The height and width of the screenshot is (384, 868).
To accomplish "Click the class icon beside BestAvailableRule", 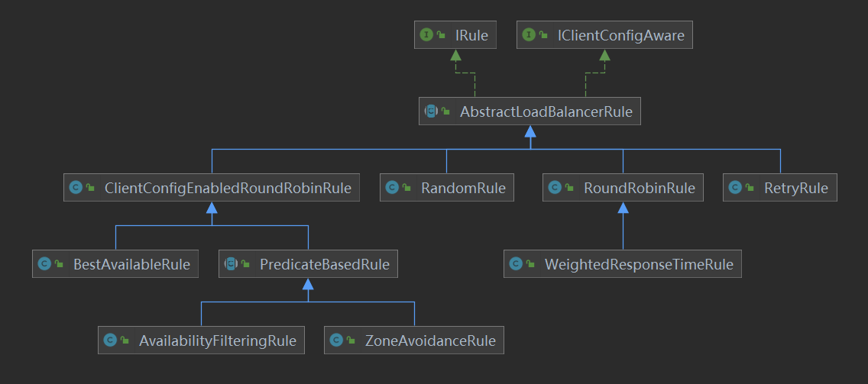I will (44, 265).
